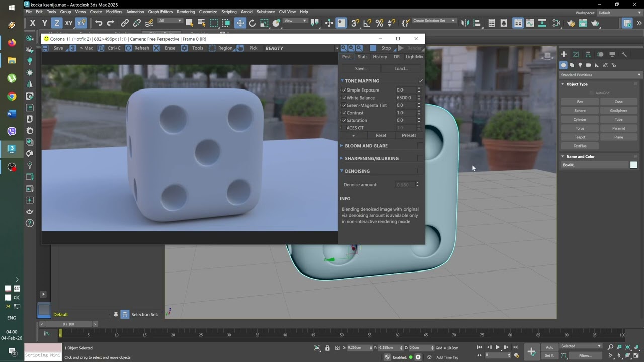
Task: Open the selection filter All dropdown
Action: (x=170, y=21)
